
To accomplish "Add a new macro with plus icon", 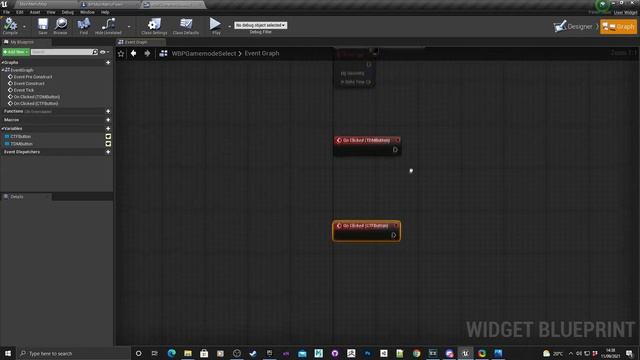I will point(108,120).
